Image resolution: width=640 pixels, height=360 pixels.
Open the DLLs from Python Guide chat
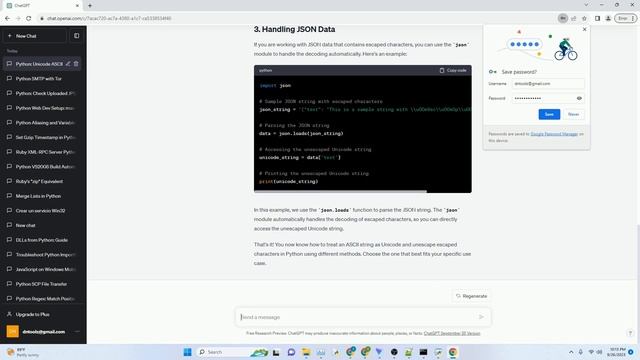coord(42,240)
